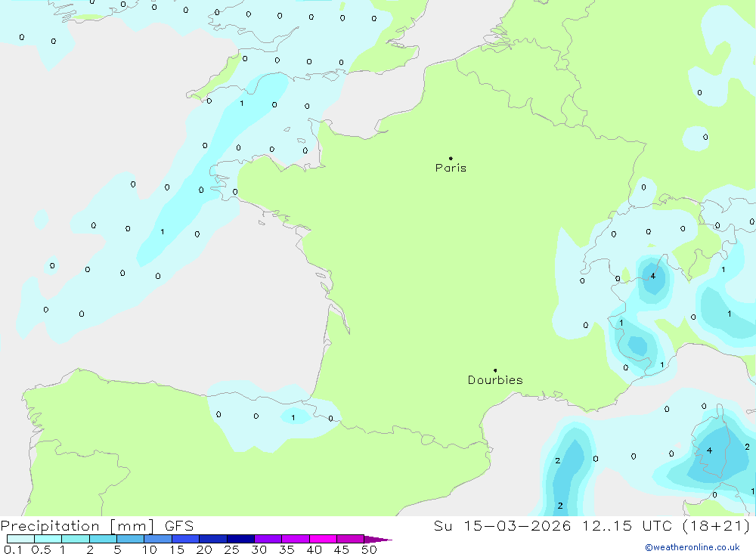756x554 pixels.
Task: Click the '10' legend scale label
Action: 150,549
